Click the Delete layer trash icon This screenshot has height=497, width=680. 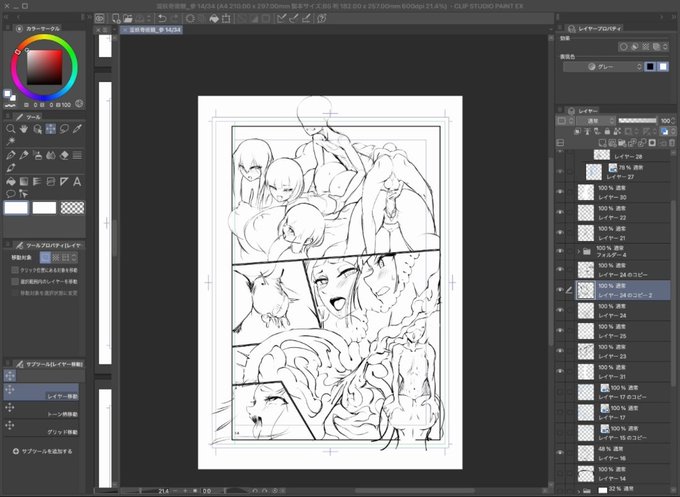tap(672, 142)
